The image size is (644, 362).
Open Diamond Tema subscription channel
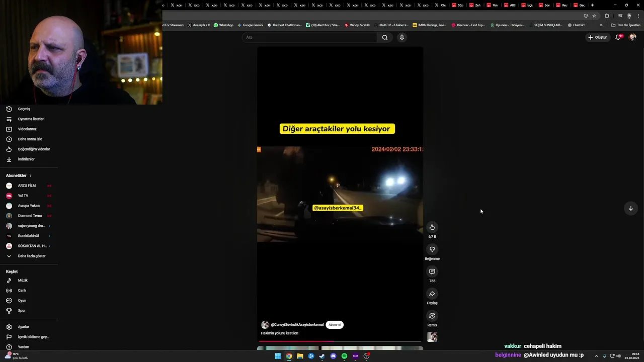(x=29, y=216)
